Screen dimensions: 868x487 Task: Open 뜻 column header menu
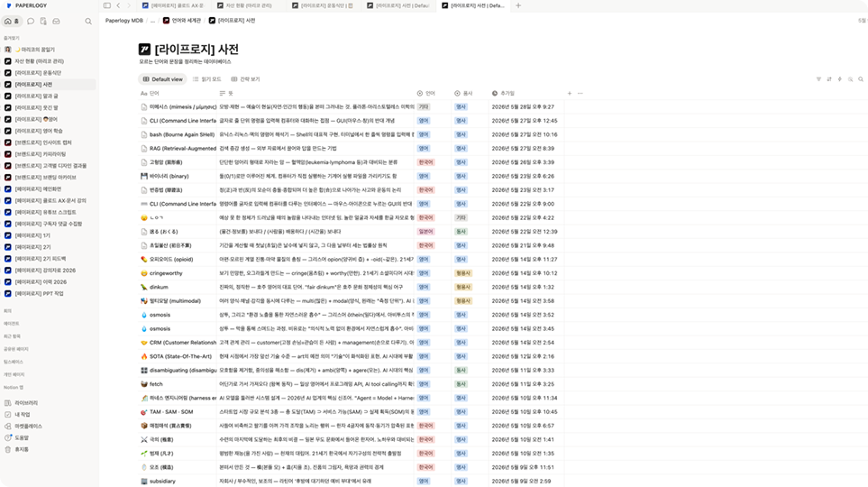[315, 94]
